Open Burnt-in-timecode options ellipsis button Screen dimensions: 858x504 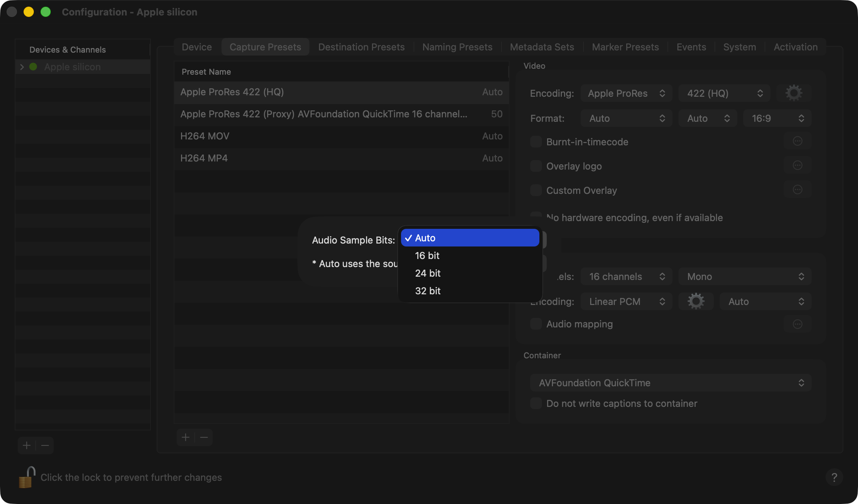797,141
